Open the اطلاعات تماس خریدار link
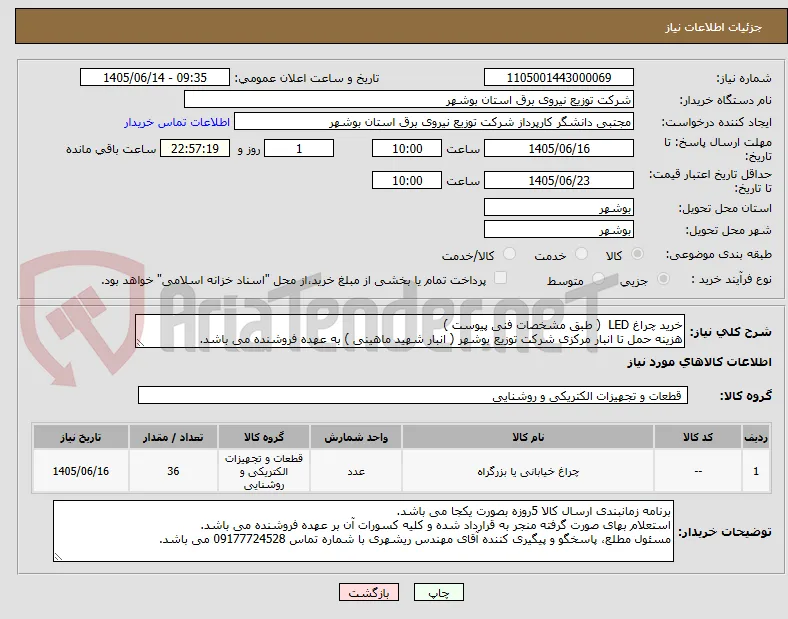788x619 pixels. (177, 122)
